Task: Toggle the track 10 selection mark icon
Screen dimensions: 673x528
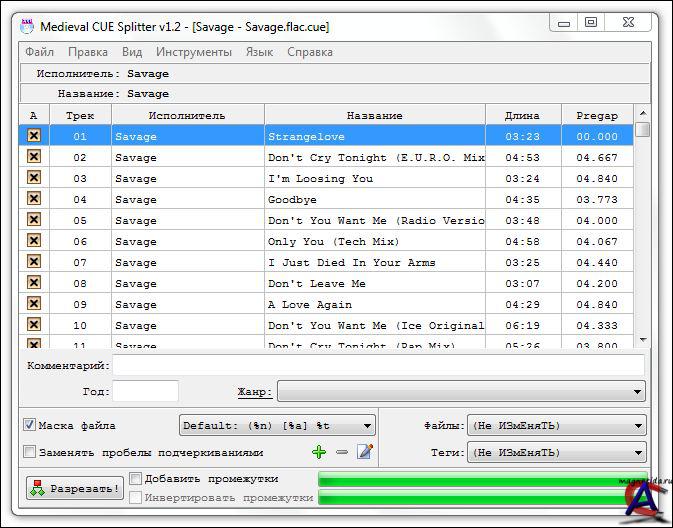Action: coord(33,325)
